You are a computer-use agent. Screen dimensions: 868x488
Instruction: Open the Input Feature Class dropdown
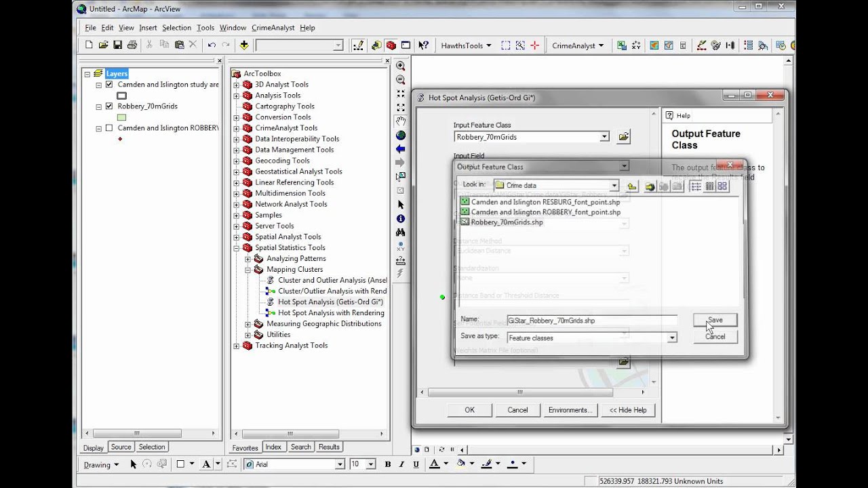604,137
